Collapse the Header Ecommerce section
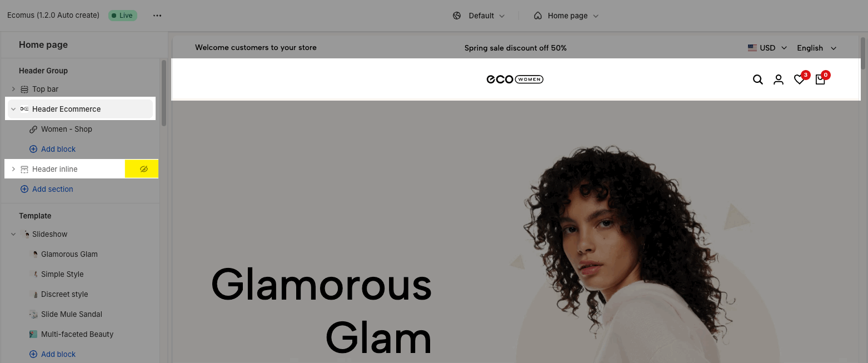Screen dimensions: 868x363 coord(13,109)
